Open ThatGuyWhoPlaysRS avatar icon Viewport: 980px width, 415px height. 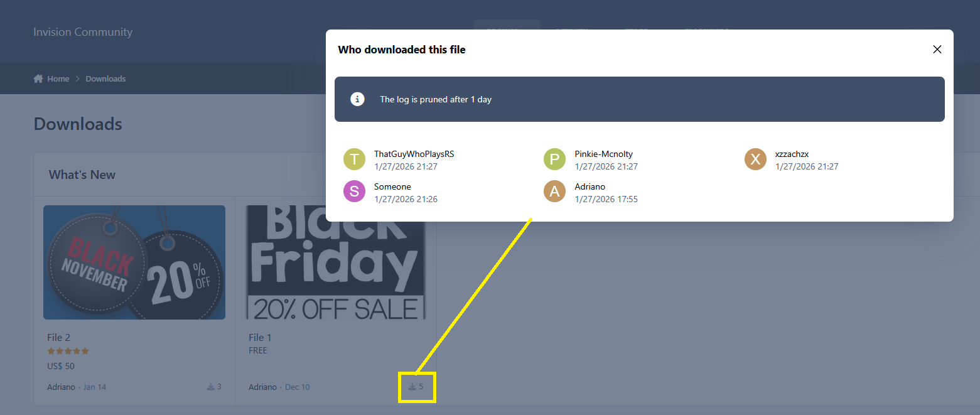[354, 159]
